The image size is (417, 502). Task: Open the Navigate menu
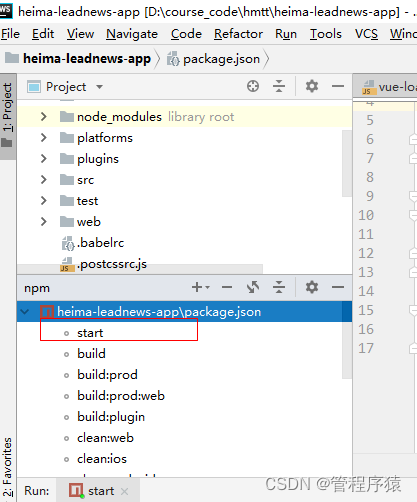click(x=132, y=34)
